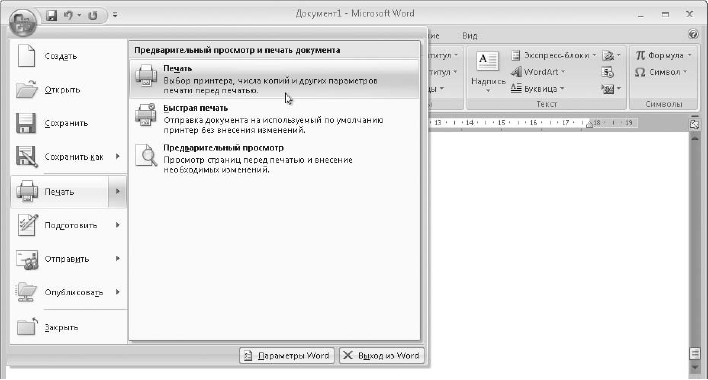The image size is (708, 380).
Task: Click the Undo icon in Quick Access toolbar
Action: [68, 16]
